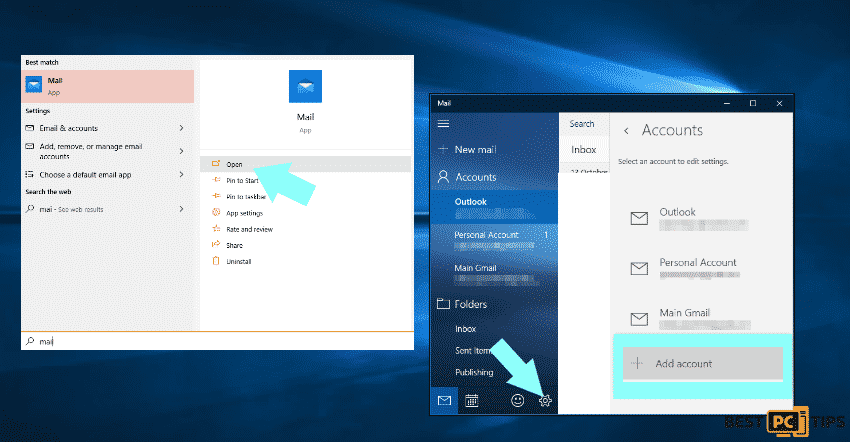Open Add, remove, or manage email accounts

pyautogui.click(x=91, y=151)
